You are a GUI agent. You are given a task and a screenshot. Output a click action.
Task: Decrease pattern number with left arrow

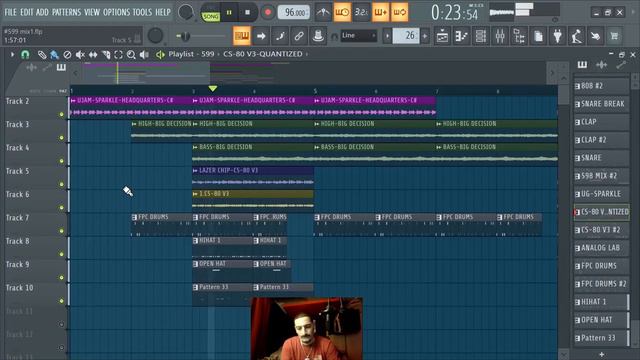coord(387,36)
